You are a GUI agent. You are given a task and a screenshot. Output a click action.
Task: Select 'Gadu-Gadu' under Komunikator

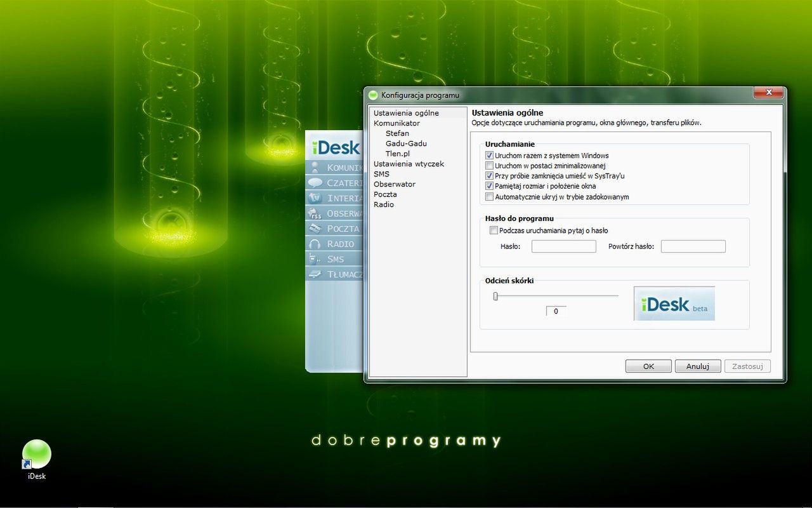406,144
